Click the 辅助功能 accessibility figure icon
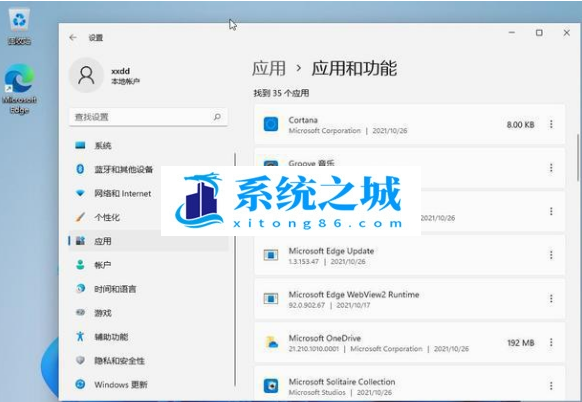The image size is (582, 402). pos(80,336)
